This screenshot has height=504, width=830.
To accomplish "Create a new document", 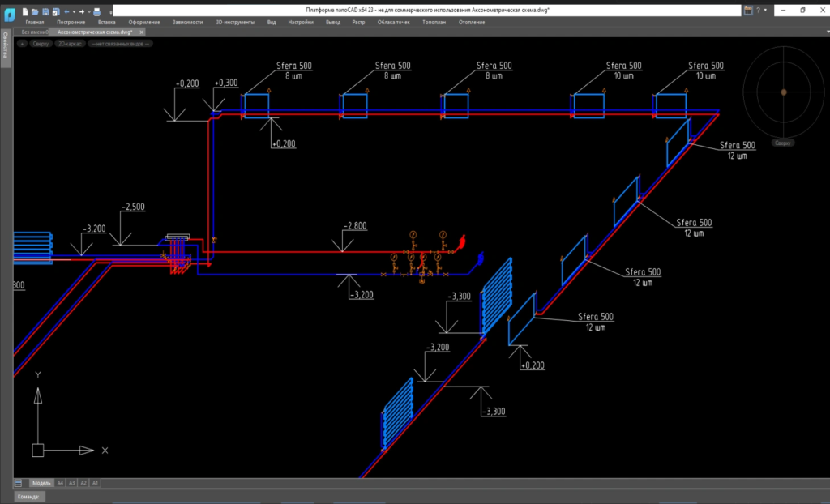I will [x=25, y=12].
